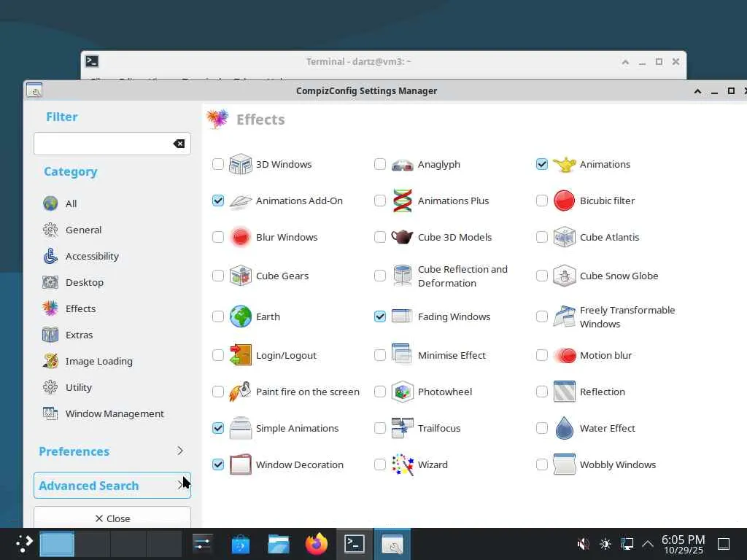Screen dimensions: 747x560
Task: Click the Blur Windows icon
Action: tap(240, 237)
